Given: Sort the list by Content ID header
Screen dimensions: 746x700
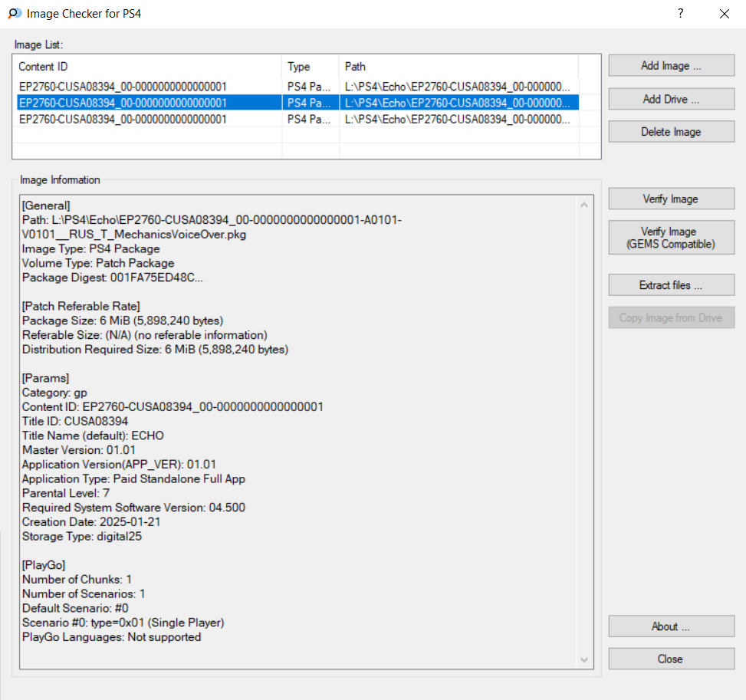Looking at the screenshot, I should click(x=149, y=67).
